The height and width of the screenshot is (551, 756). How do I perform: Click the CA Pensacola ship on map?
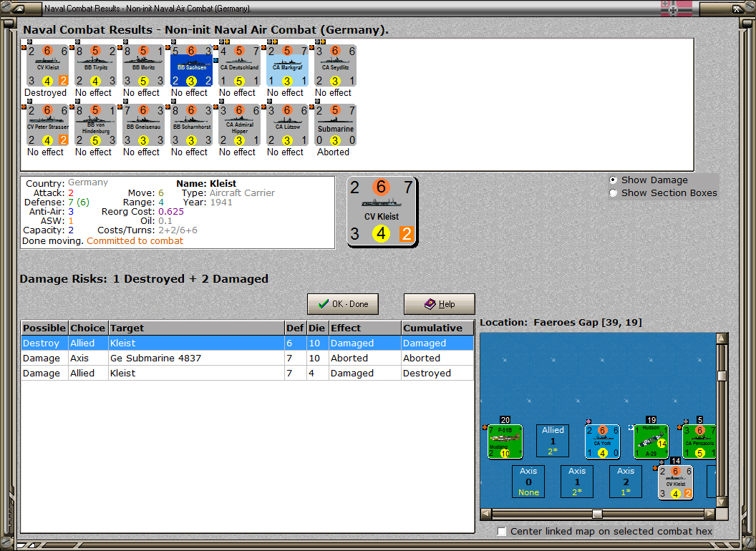699,441
